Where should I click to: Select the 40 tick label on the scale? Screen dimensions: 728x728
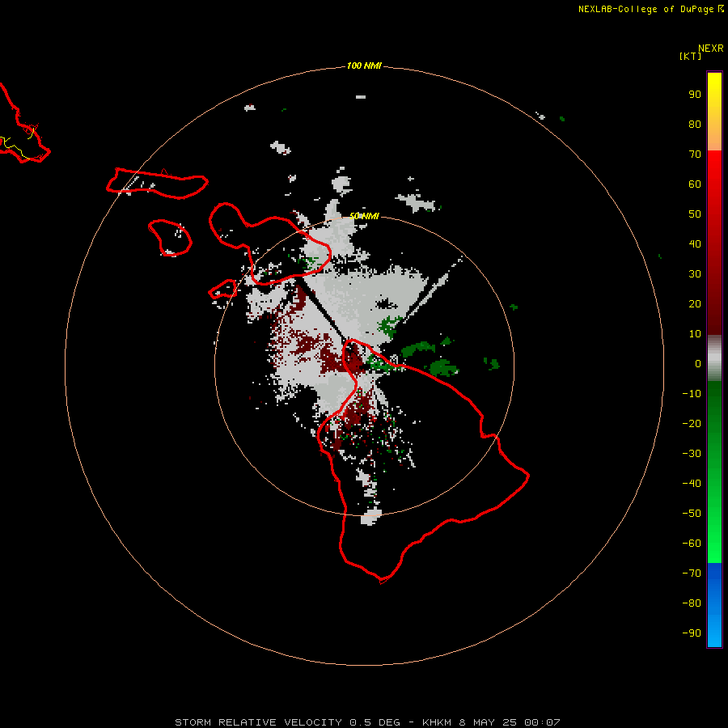(695, 244)
